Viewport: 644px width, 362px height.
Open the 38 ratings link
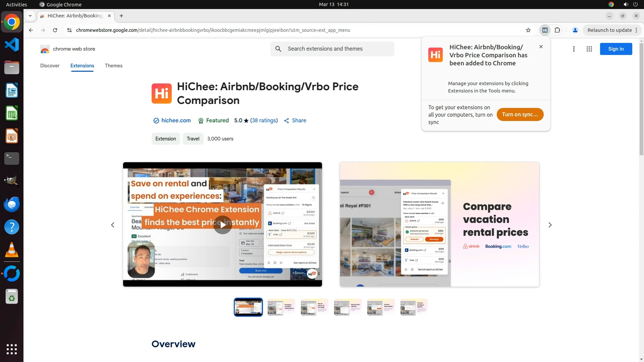click(x=264, y=120)
